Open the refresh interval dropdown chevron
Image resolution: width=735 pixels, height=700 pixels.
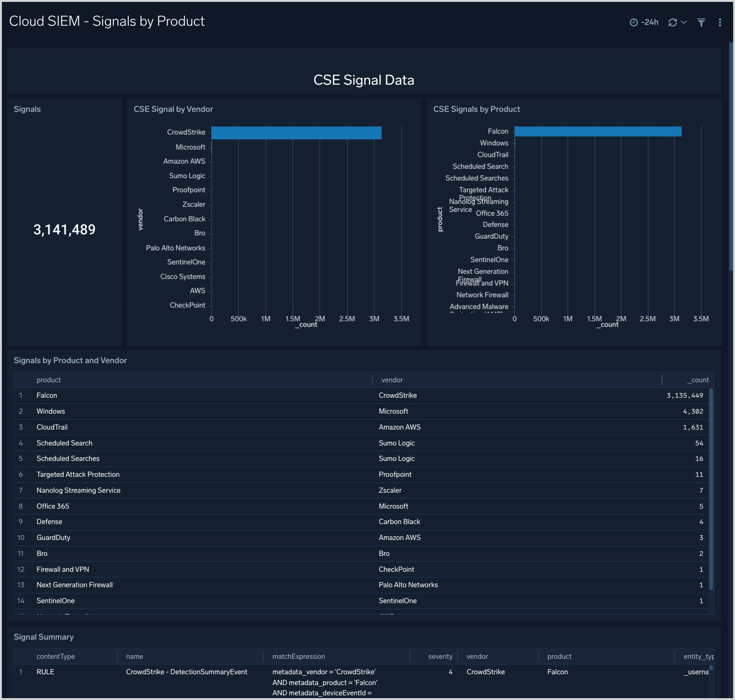click(684, 22)
